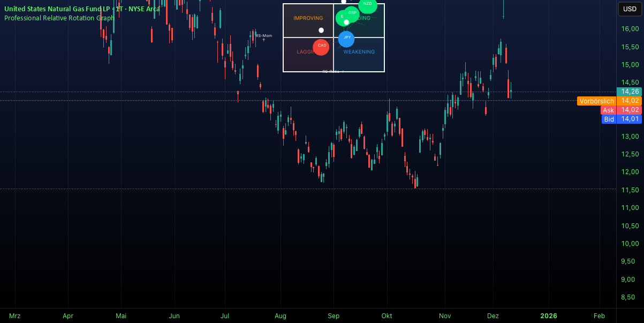The width and height of the screenshot is (644, 323).
Task: Click the white dot in IMPROVING quadrant
Action: [321, 31]
